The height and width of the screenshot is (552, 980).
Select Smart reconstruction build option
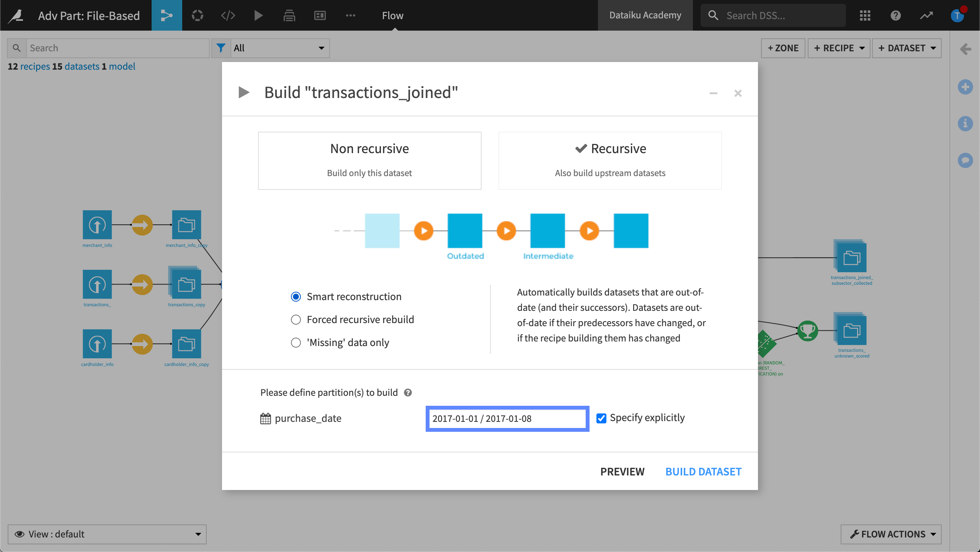[x=295, y=296]
